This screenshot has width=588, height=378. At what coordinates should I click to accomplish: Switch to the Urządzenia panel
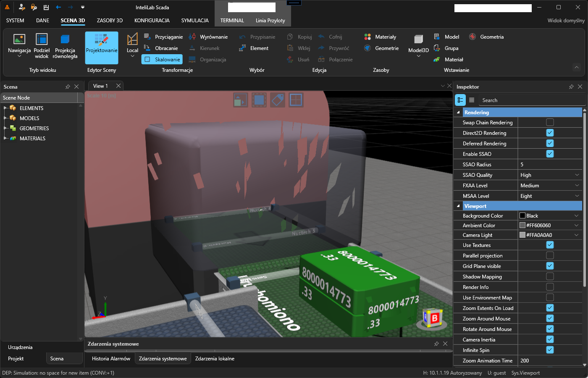point(20,347)
